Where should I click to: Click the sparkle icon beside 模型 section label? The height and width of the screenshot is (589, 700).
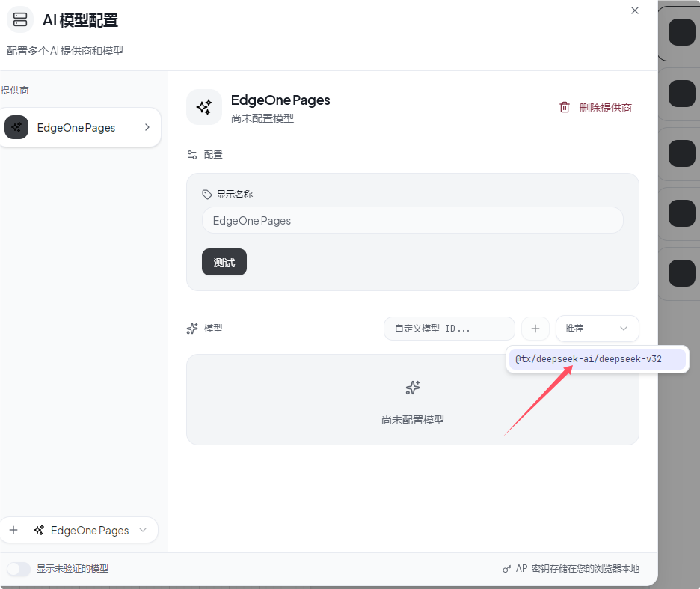pos(192,329)
